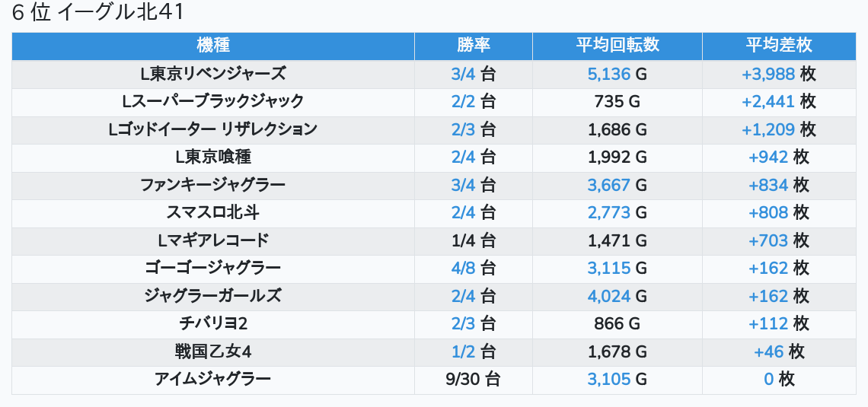Click the Lスーパーブラックジャック row name
Screen dimensions: 868x407
pyautogui.click(x=213, y=101)
